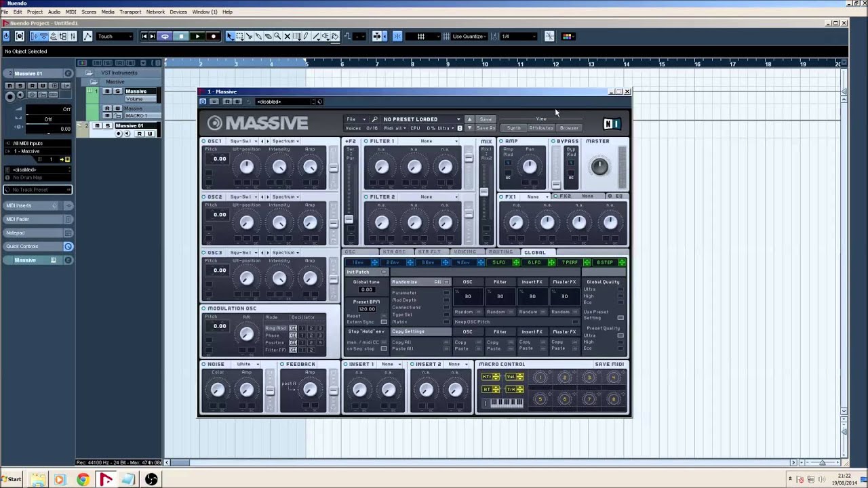868x488 pixels.
Task: Click the TrR macro yellow cross handle
Action: tap(519, 389)
